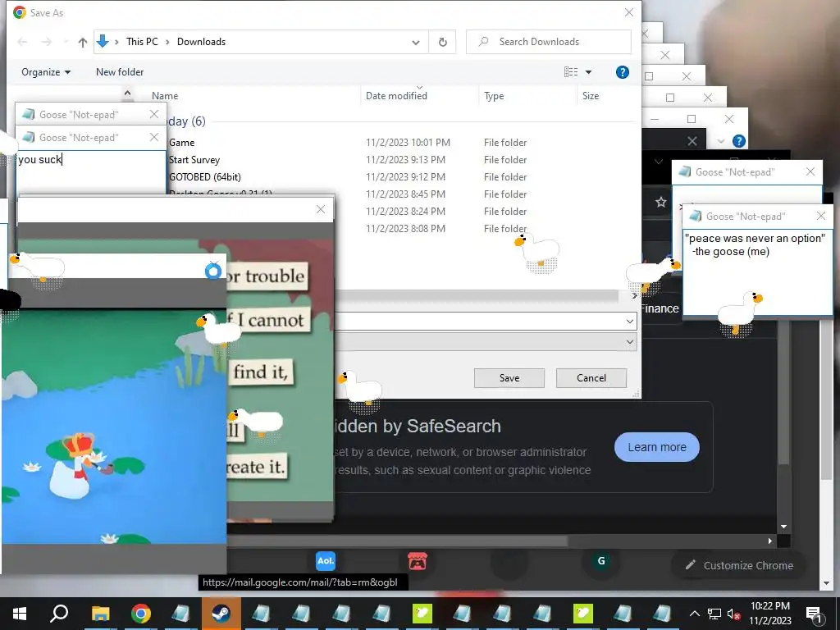
Task: Sort files by the Size column
Action: pos(591,96)
